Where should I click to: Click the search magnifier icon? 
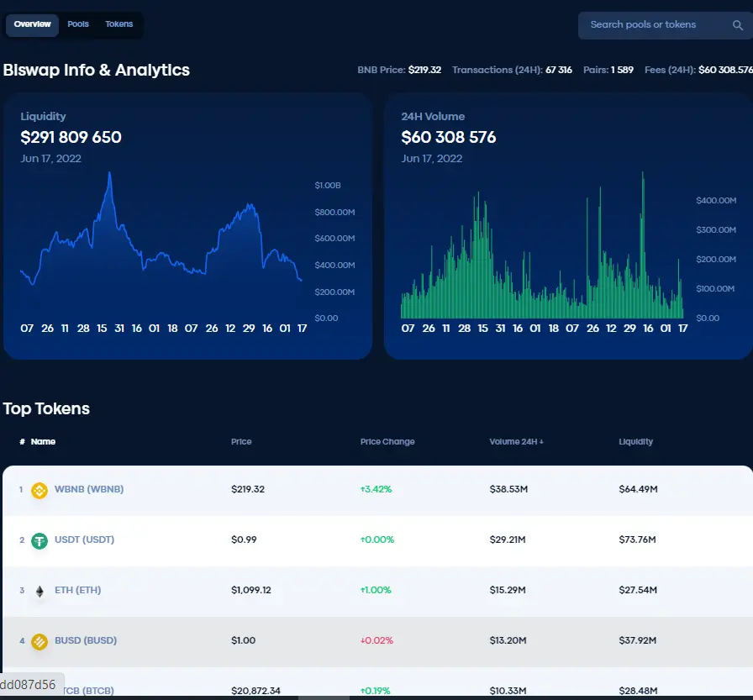point(738,25)
